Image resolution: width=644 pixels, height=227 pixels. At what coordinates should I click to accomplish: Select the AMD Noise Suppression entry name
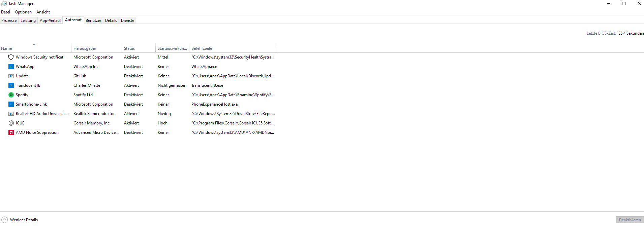point(37,133)
